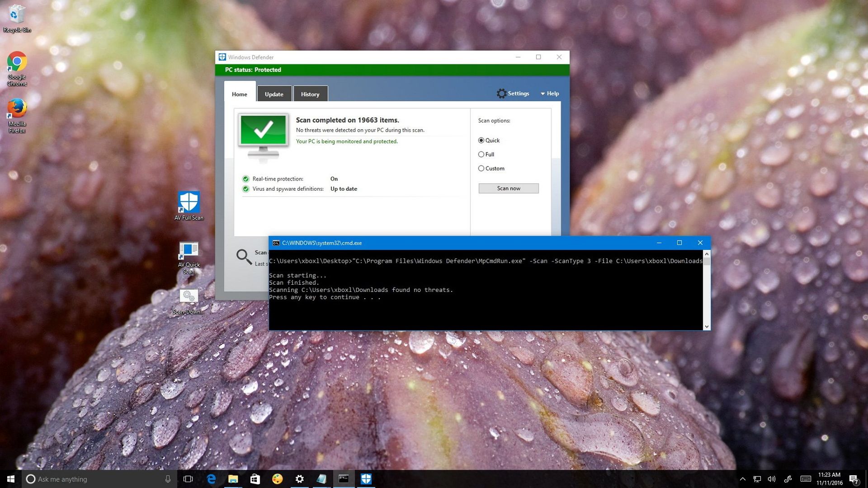868x488 pixels.
Task: Select the Custom scan option
Action: tap(481, 168)
